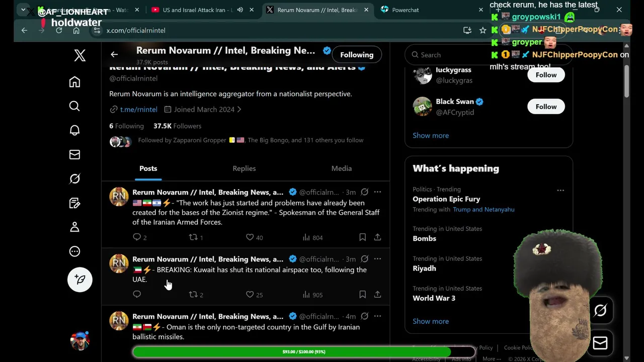The width and height of the screenshot is (644, 362).
Task: Open the tab search dropdown arrow
Action: (23, 10)
